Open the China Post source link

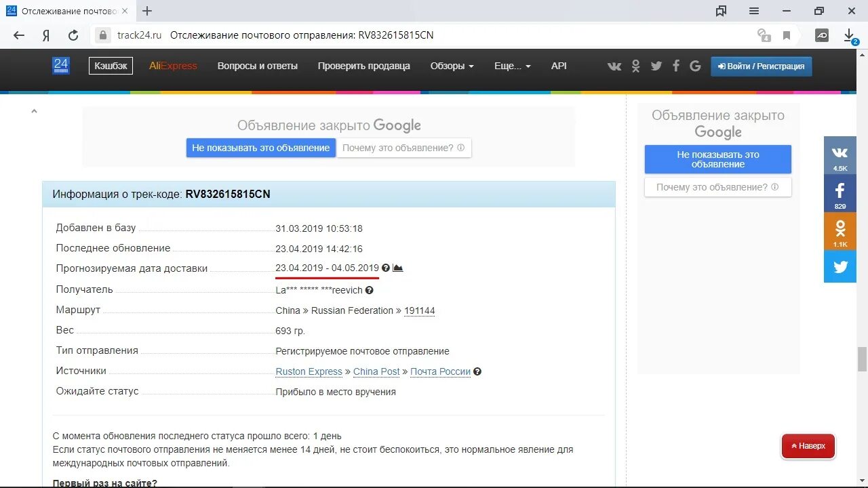click(x=376, y=371)
